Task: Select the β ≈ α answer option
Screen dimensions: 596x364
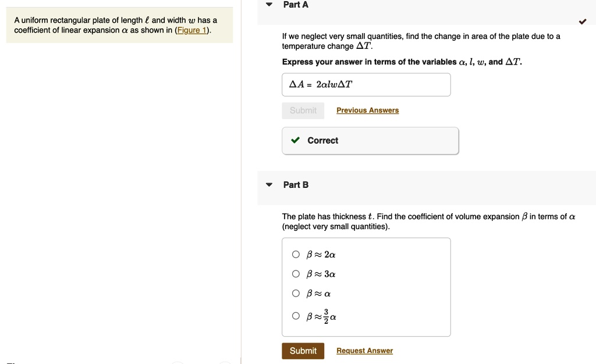Action: pyautogui.click(x=296, y=293)
